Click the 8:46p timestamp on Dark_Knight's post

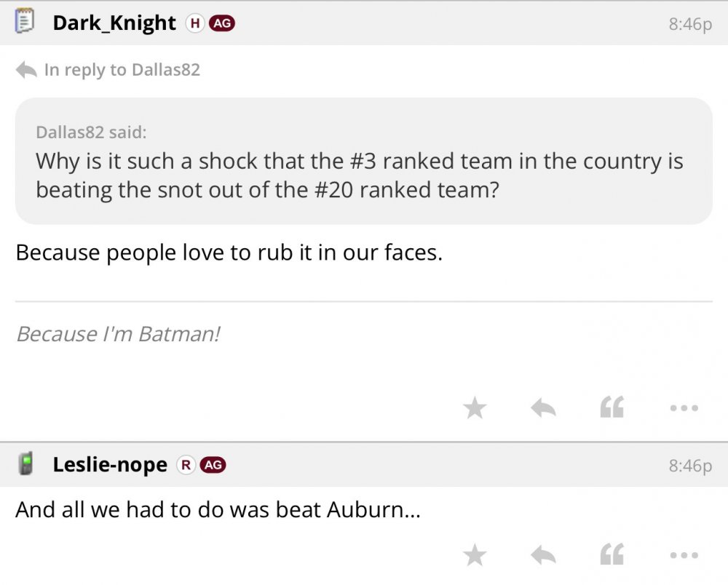pyautogui.click(x=689, y=24)
